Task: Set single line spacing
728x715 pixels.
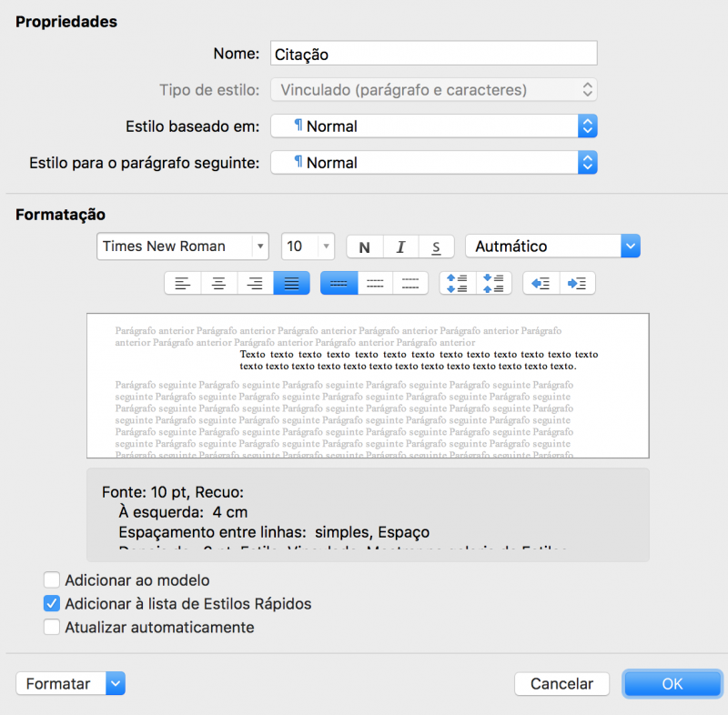Action: point(339,283)
